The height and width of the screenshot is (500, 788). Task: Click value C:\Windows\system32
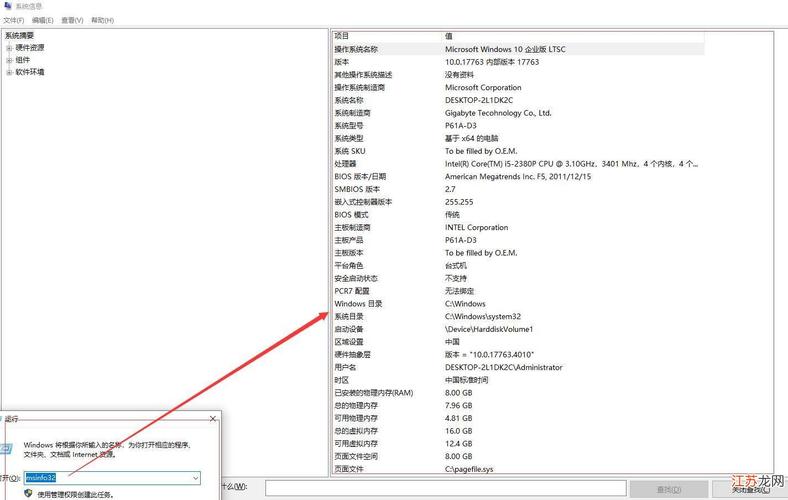[x=483, y=317]
